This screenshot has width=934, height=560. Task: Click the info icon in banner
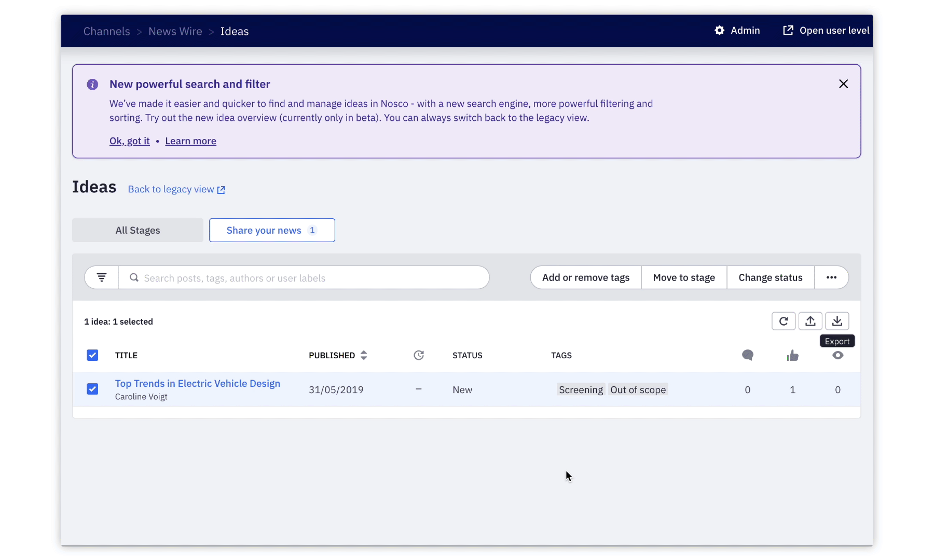[x=92, y=85]
